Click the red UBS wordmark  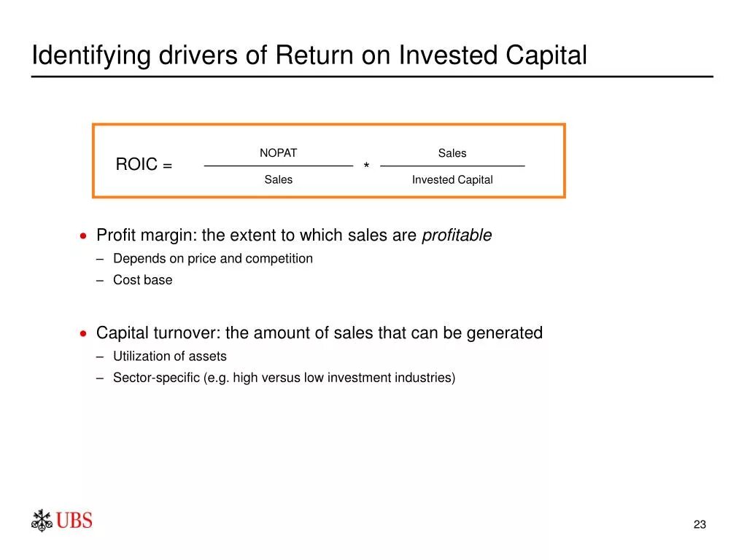coord(74,521)
